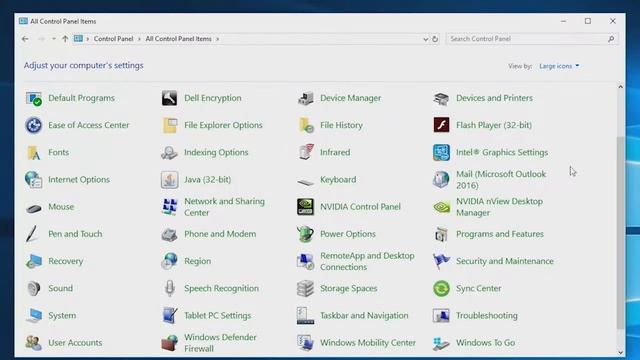Select Control Panel in the breadcrumb
Screen dimensions: 640x360
tap(113, 39)
